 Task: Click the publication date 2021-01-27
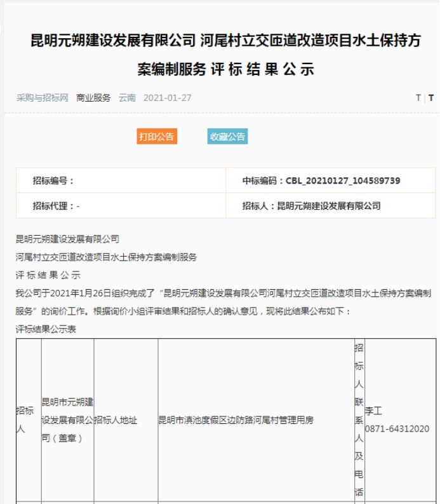click(167, 98)
